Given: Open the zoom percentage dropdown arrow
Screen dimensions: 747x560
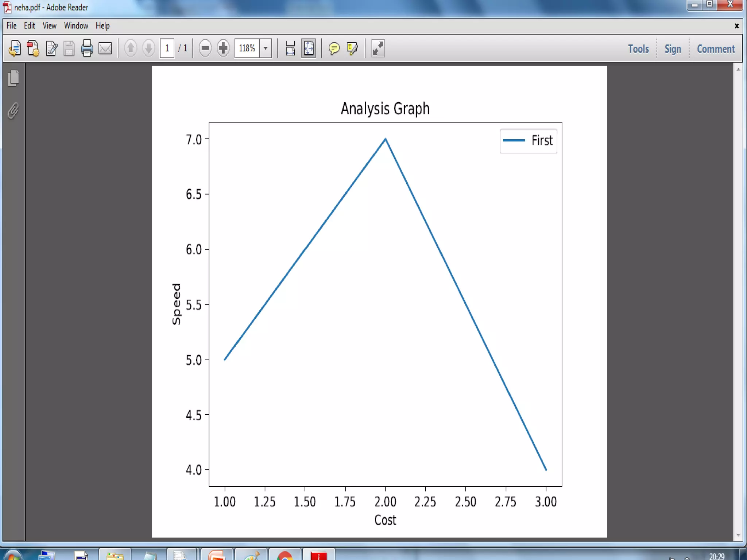Looking at the screenshot, I should tap(266, 48).
